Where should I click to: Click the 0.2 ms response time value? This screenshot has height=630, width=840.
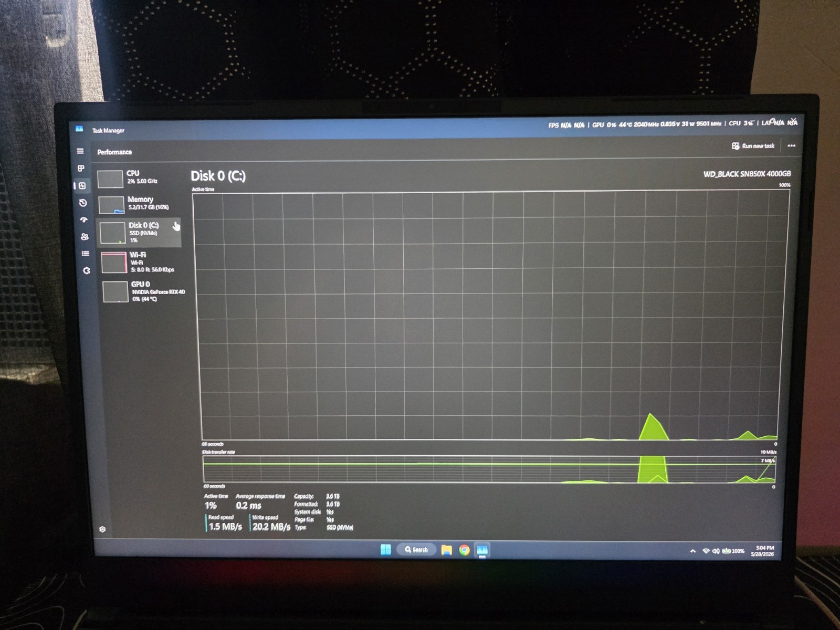(x=248, y=506)
